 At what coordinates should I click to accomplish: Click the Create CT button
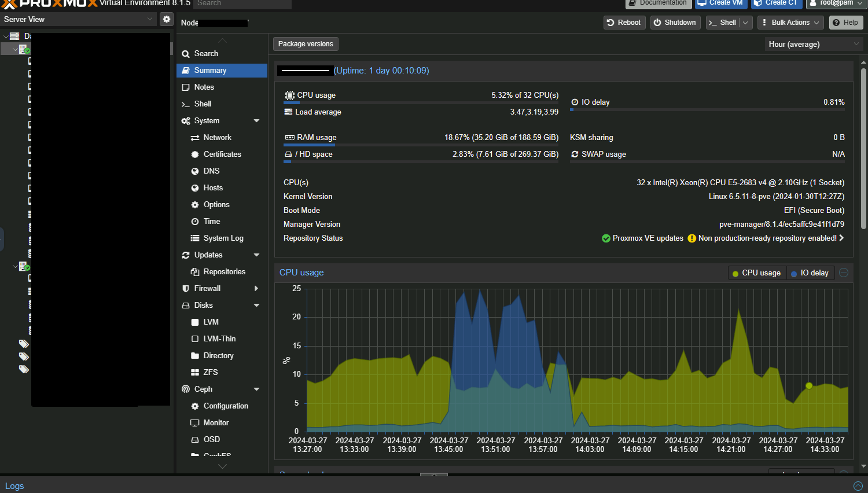[776, 3]
